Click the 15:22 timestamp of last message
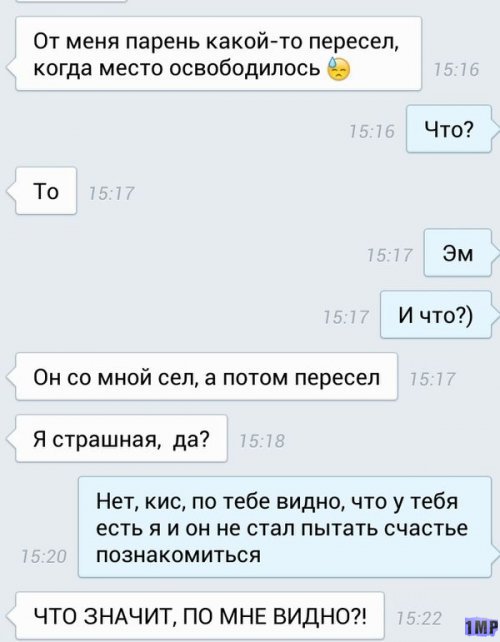 click(419, 618)
